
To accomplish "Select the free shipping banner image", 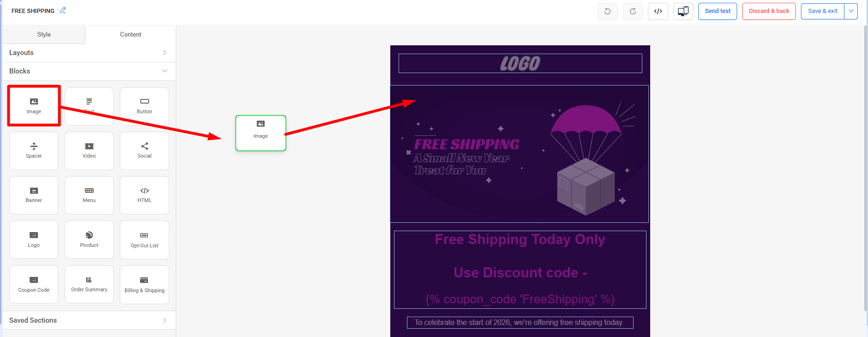I will click(519, 154).
